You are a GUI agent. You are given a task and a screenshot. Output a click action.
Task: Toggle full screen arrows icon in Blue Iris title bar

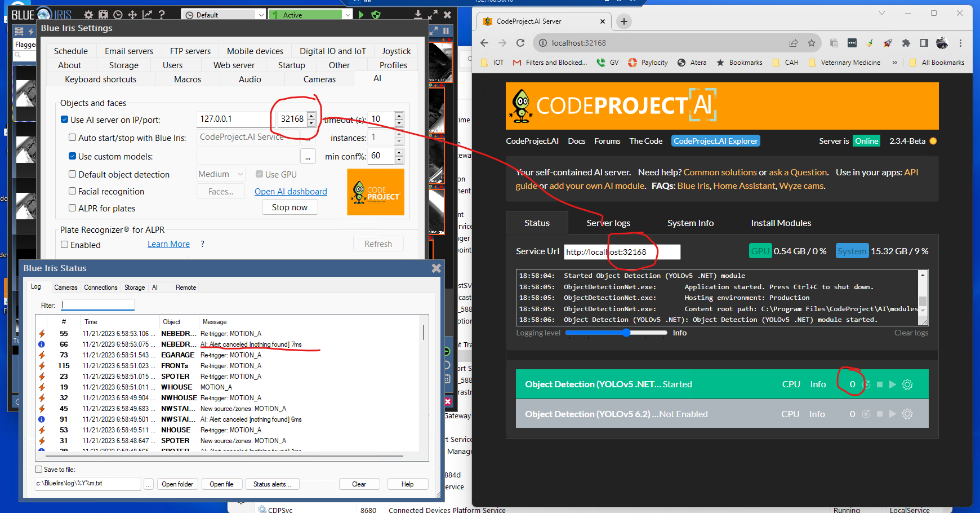pyautogui.click(x=433, y=15)
